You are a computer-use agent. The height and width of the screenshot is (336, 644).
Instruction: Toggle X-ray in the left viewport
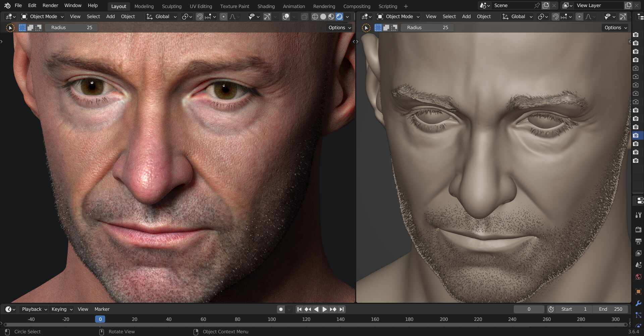click(x=304, y=16)
